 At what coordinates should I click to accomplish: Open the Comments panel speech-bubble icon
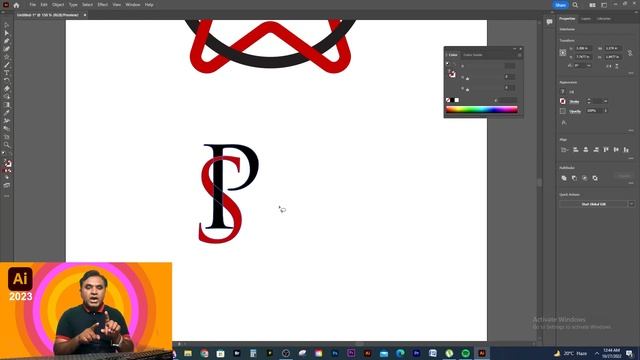click(x=549, y=22)
